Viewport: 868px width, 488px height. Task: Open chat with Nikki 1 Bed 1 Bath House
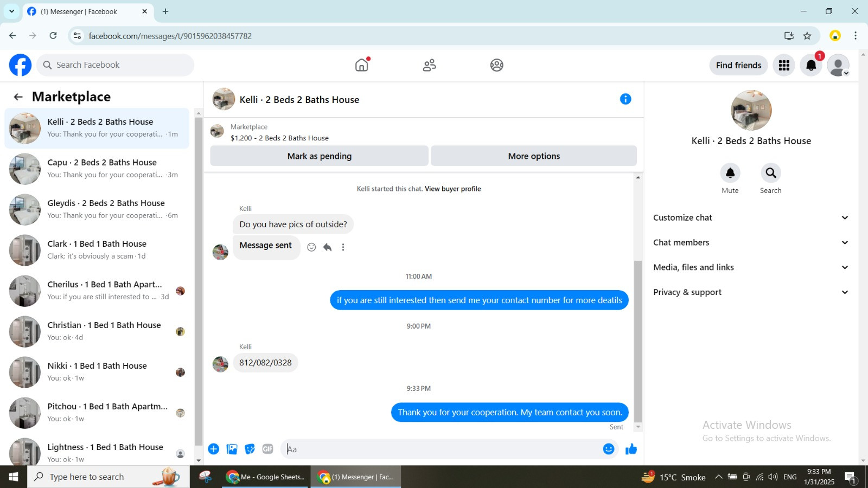click(x=97, y=372)
